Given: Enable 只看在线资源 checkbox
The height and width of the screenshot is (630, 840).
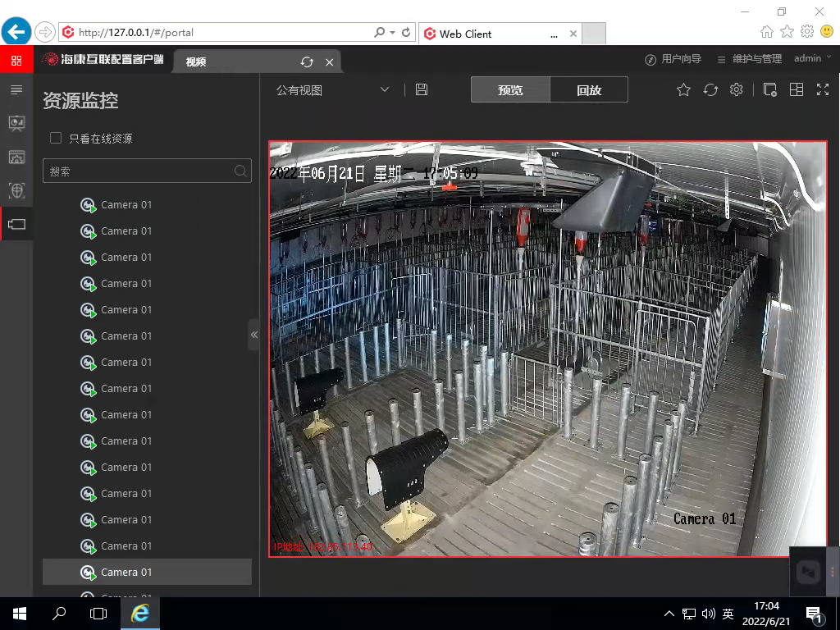Looking at the screenshot, I should pyautogui.click(x=56, y=139).
